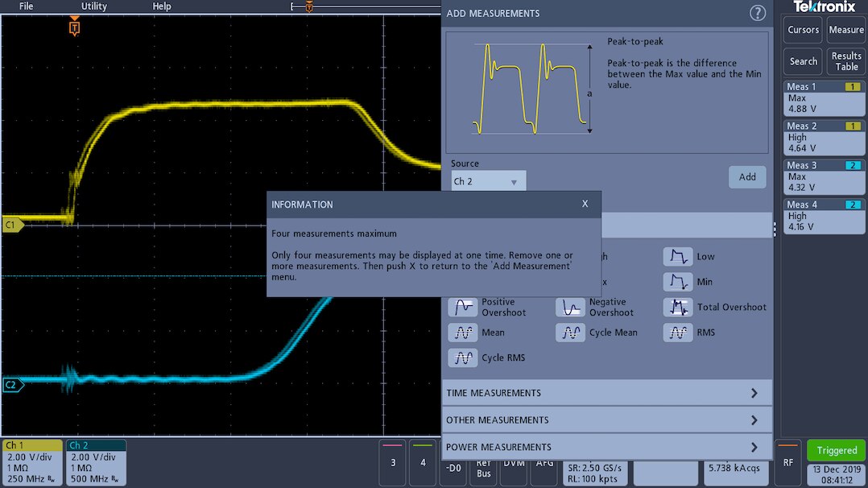
Task: Expand the Other Measurements section
Action: coord(606,420)
